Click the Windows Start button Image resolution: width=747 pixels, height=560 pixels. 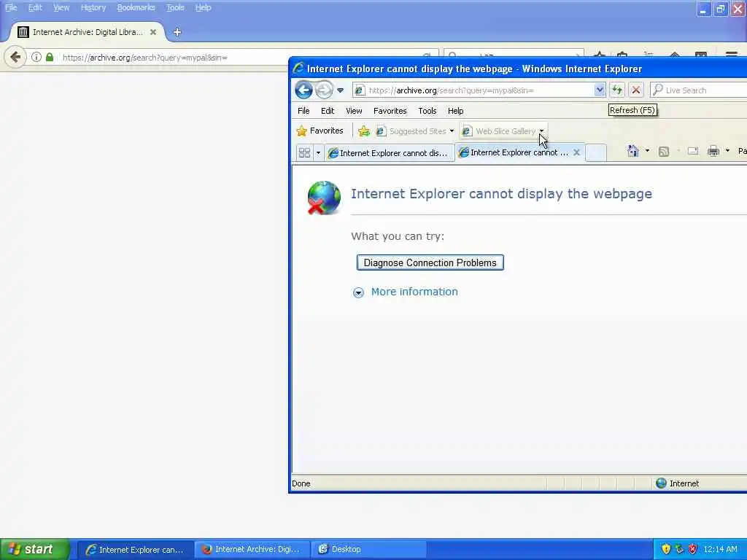click(x=35, y=549)
